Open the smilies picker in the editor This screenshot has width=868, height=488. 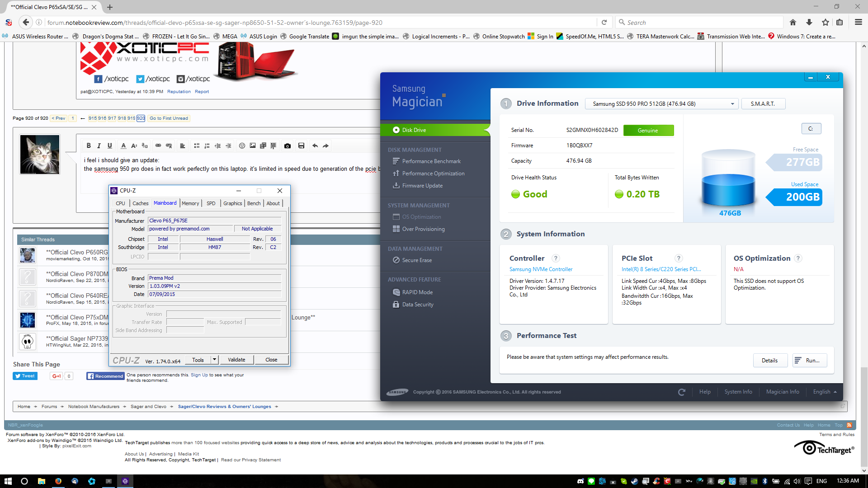pos(242,145)
